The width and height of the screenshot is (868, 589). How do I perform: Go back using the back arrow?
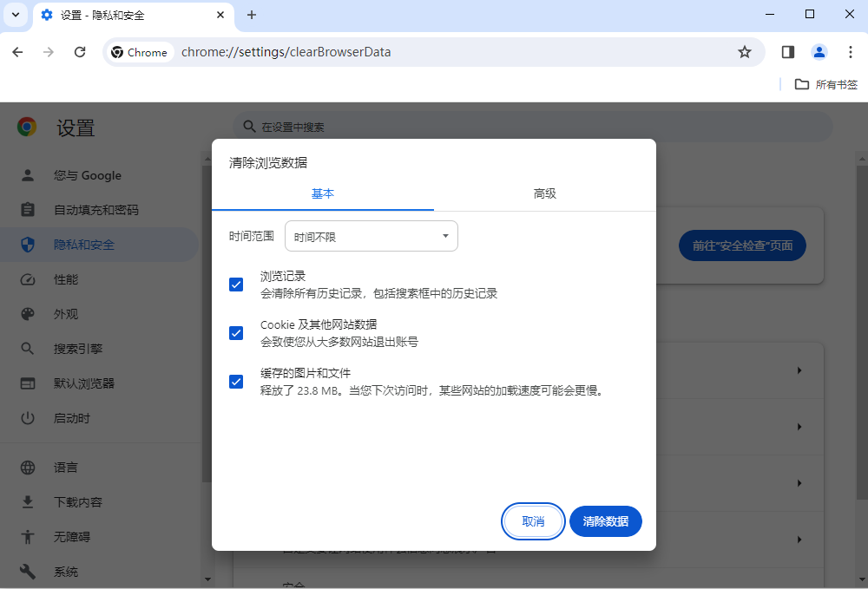click(x=17, y=52)
